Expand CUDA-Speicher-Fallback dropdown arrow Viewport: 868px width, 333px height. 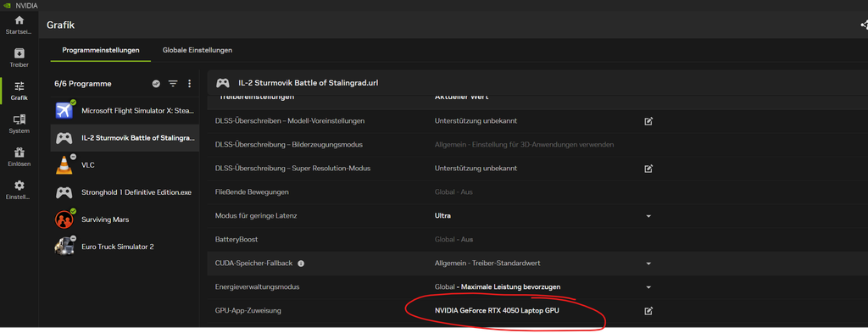click(x=648, y=264)
